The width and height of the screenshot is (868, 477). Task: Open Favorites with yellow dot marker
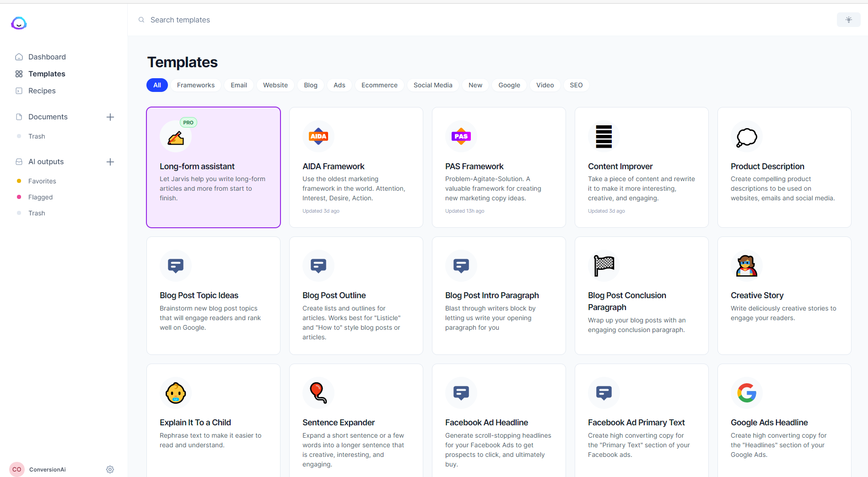pyautogui.click(x=42, y=181)
